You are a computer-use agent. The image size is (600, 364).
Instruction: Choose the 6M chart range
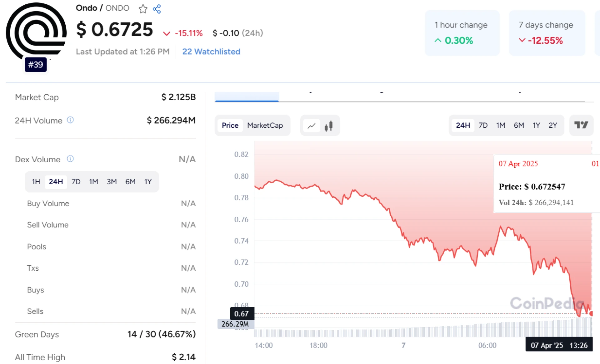click(519, 125)
